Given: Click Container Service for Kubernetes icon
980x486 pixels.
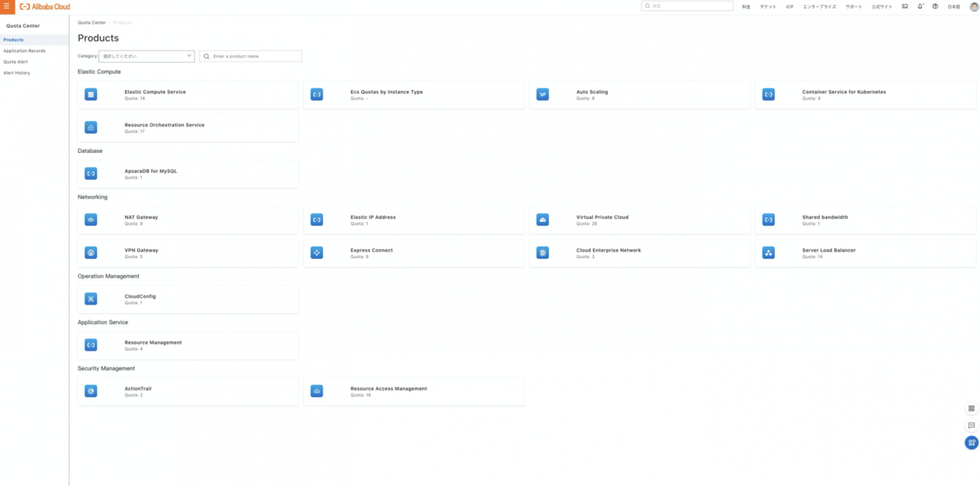Looking at the screenshot, I should pos(768,95).
